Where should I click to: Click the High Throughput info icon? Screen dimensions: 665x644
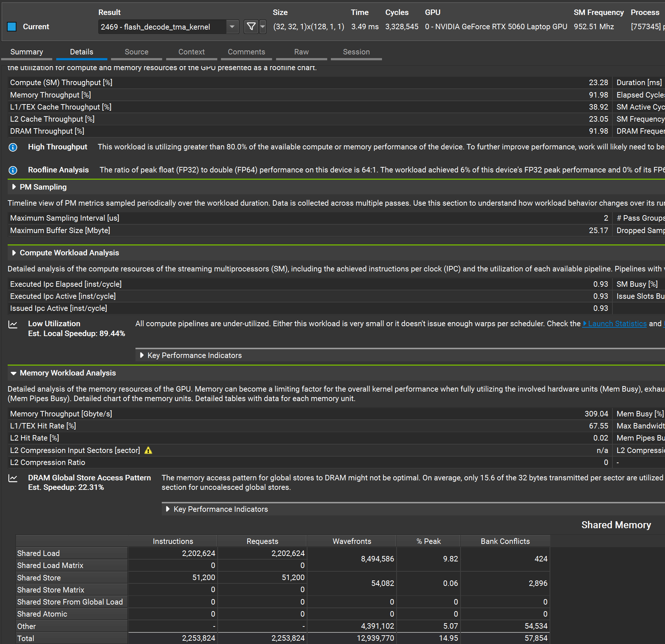pos(13,147)
